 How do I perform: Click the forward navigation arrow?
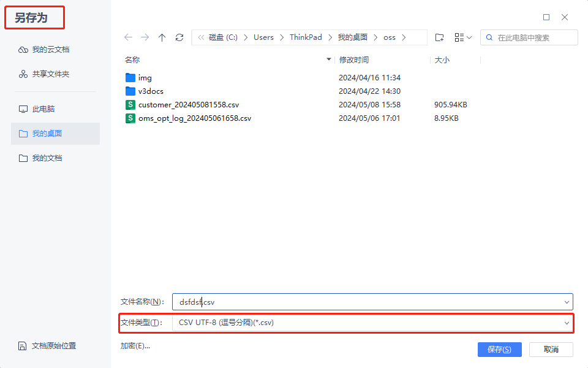(145, 37)
